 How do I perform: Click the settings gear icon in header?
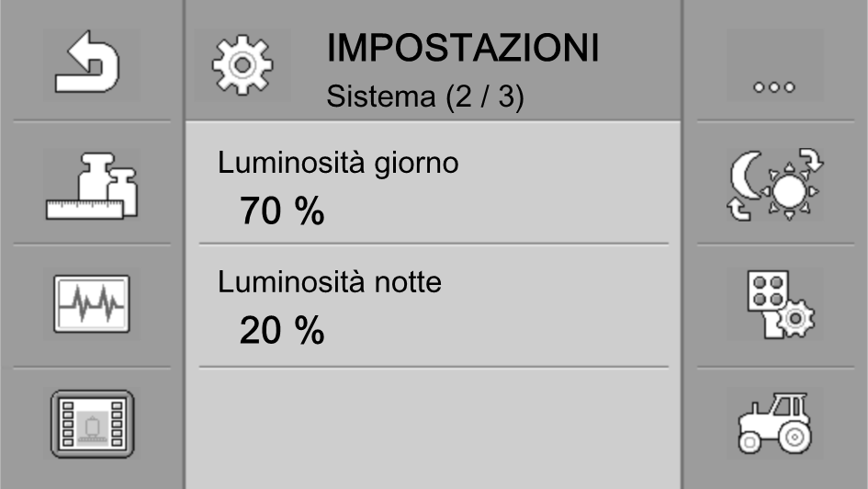click(242, 64)
